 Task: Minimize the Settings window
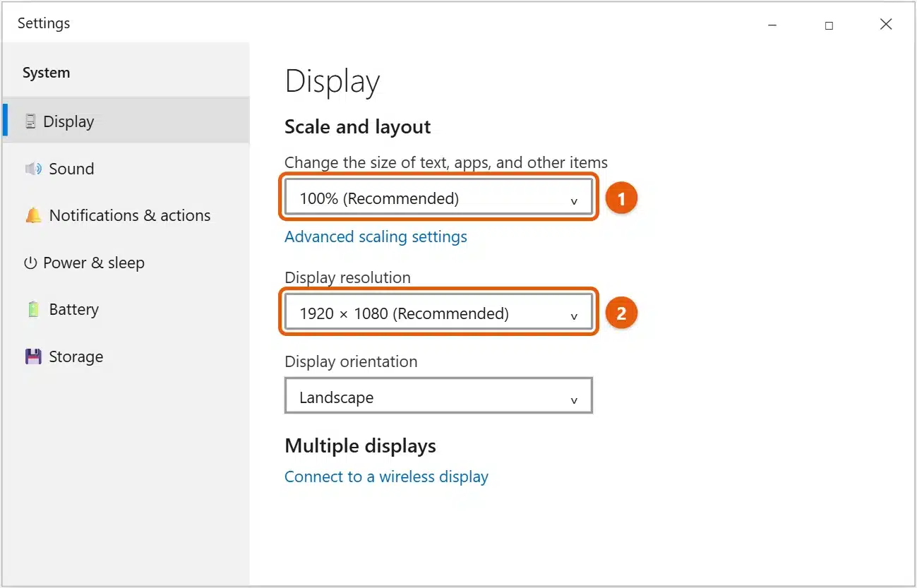[772, 25]
